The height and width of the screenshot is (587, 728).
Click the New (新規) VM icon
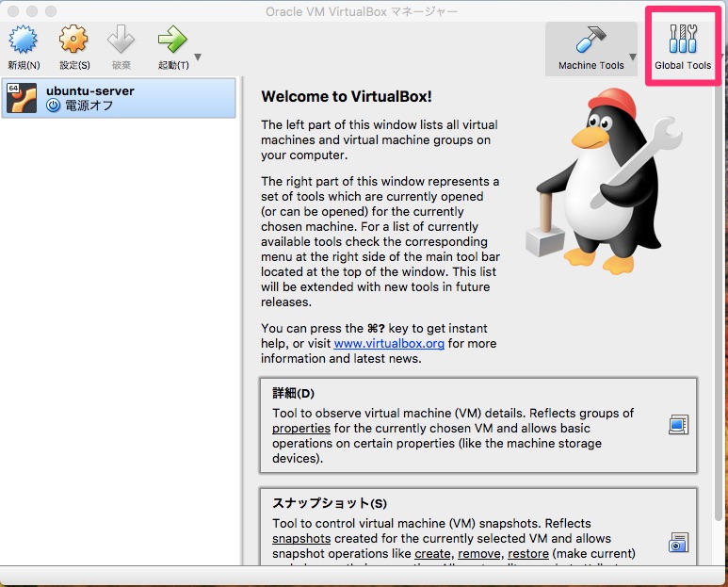(x=24, y=41)
